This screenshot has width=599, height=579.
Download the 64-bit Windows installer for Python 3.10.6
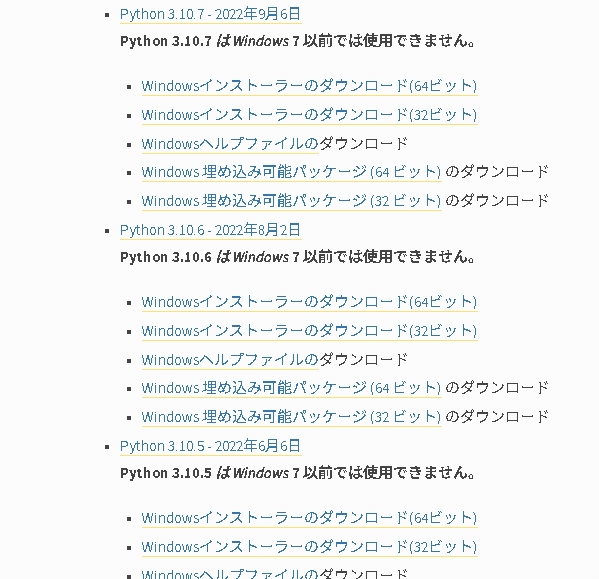pyautogui.click(x=309, y=302)
